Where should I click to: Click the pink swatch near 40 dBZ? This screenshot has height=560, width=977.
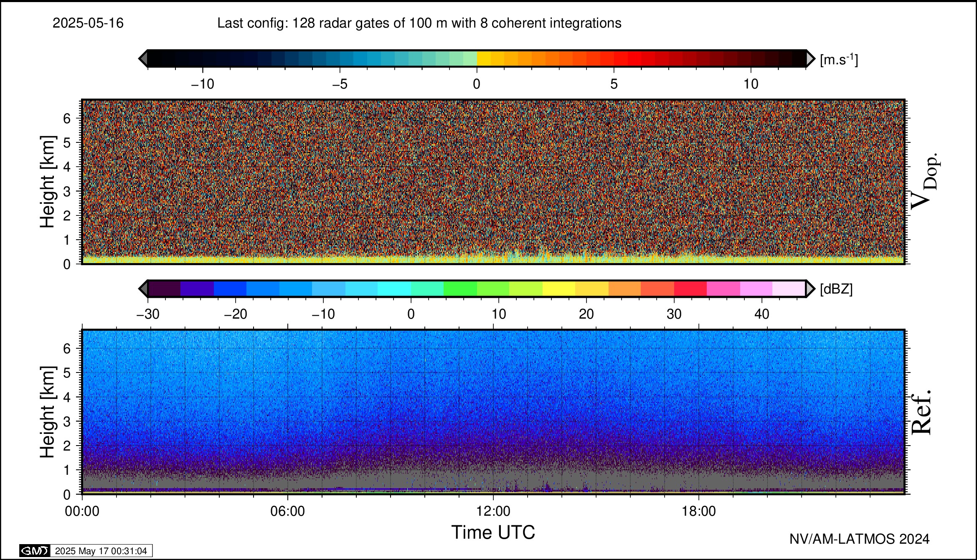coord(756,289)
